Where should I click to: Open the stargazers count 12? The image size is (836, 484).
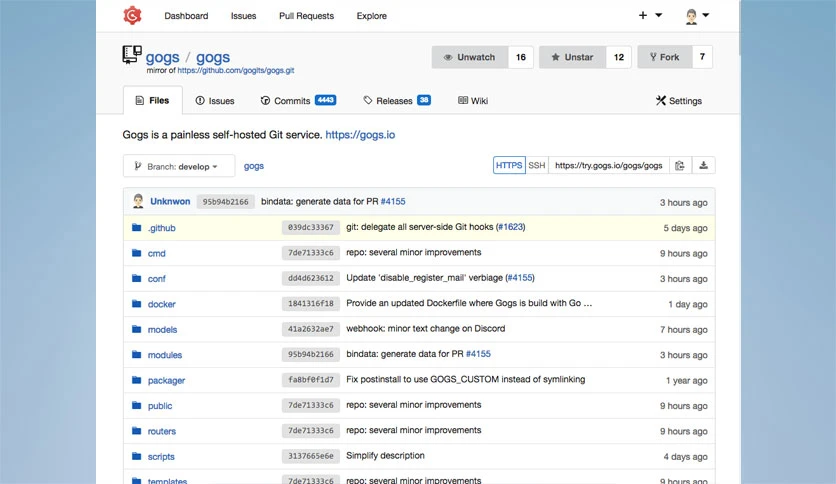pyautogui.click(x=618, y=57)
